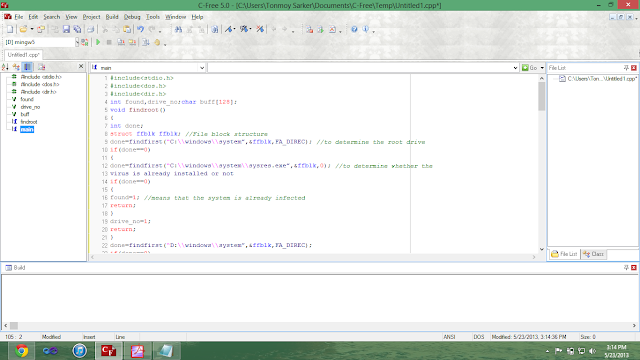Screen dimensions: 640x360
Task: Undo the last edit with blue arrow
Action: tap(140, 29)
